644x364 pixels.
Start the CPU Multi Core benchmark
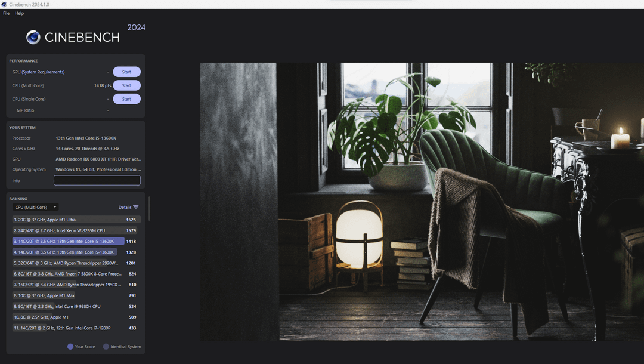click(x=126, y=85)
